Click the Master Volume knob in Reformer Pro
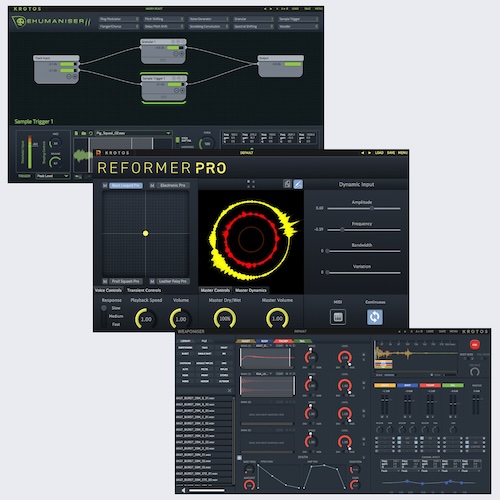This screenshot has width=500, height=500. click(x=277, y=319)
